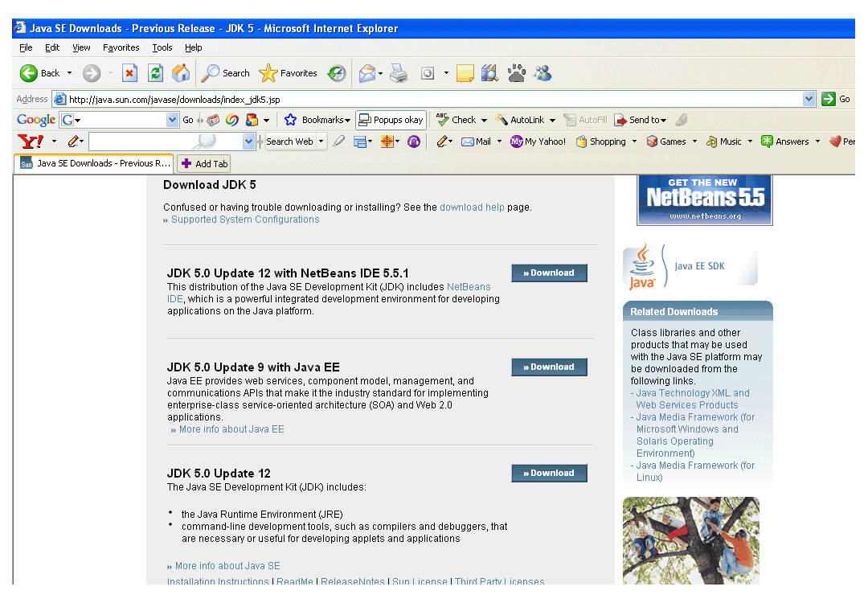Click the Google news icon beside Go
This screenshot has height=603, width=868.
(x=213, y=120)
